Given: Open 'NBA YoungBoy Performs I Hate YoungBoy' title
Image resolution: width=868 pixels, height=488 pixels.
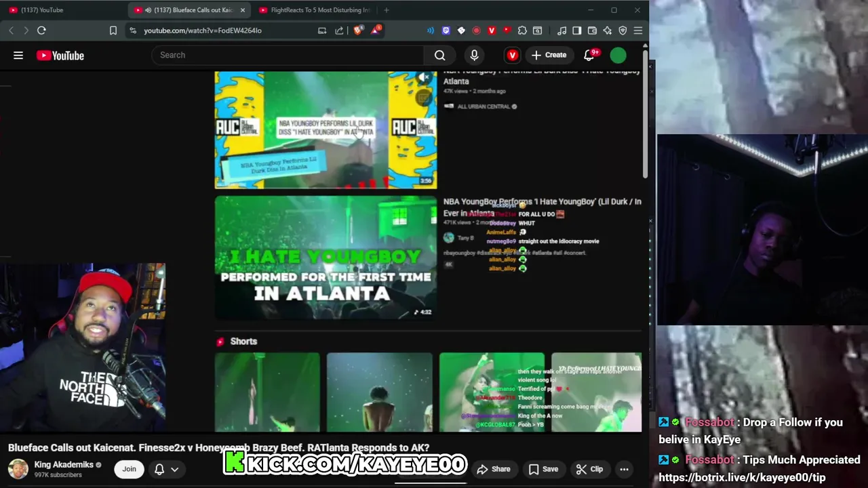Looking at the screenshot, I should point(542,207).
